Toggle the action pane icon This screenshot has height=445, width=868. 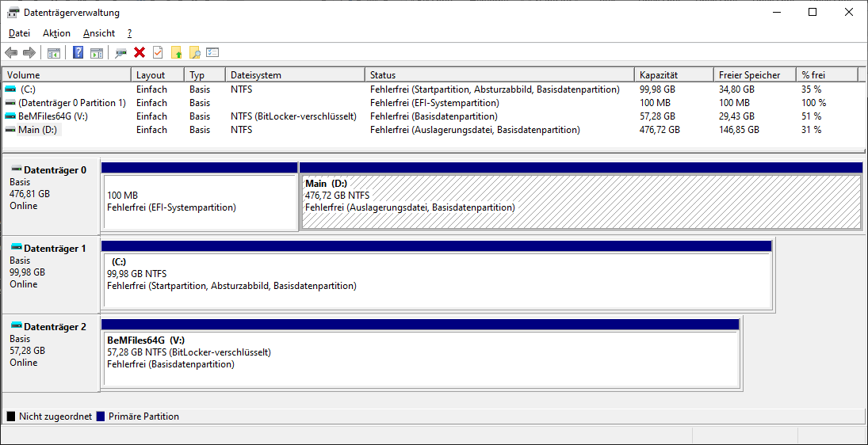[x=97, y=53]
